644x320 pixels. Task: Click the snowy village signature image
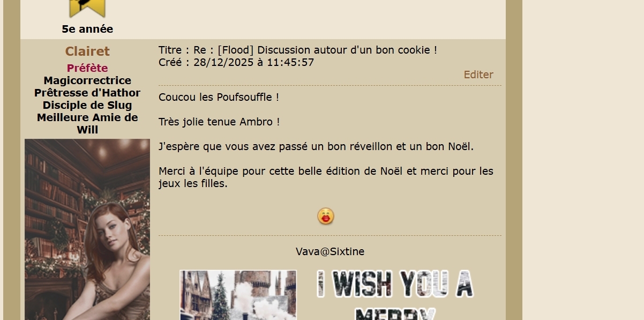pyautogui.click(x=238, y=295)
